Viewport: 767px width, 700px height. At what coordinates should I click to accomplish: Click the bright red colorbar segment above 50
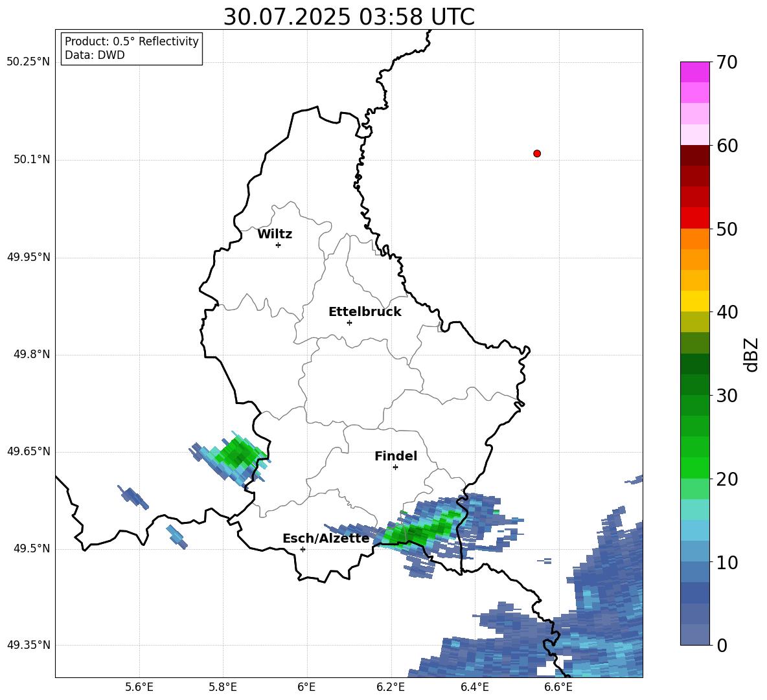[x=694, y=218]
